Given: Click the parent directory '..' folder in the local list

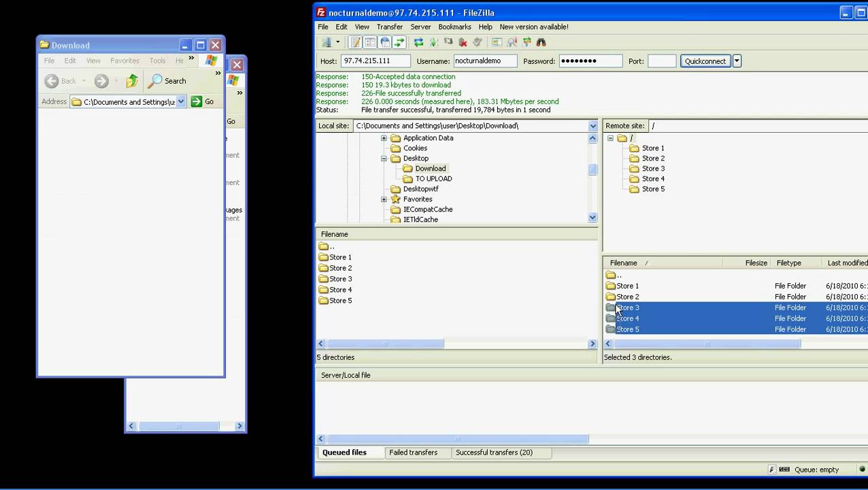Looking at the screenshot, I should click(324, 246).
